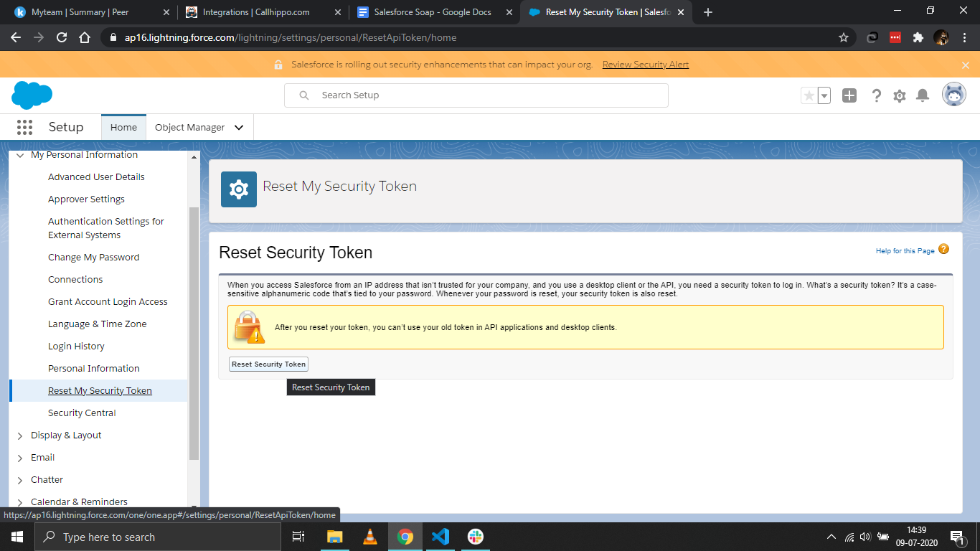The image size is (980, 551).
Task: Open the App Launcher grid icon
Action: pyautogui.click(x=24, y=127)
